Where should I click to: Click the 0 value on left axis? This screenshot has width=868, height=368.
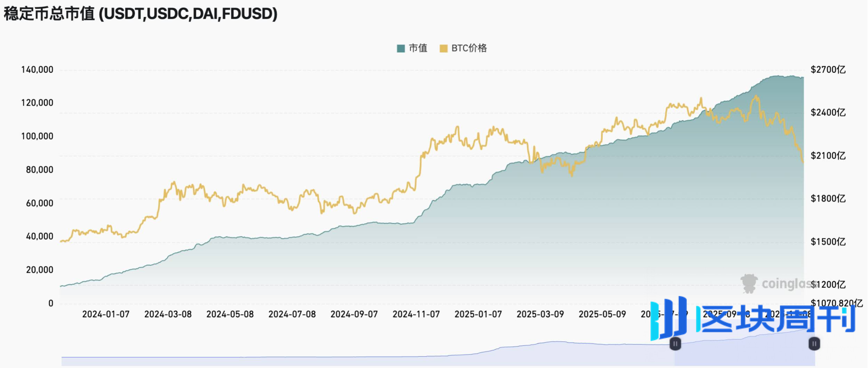51,304
